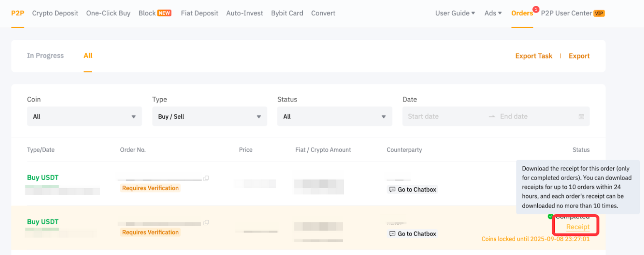The height and width of the screenshot is (255, 644).
Task: Click Go to Chatbox in first order
Action: tap(412, 189)
